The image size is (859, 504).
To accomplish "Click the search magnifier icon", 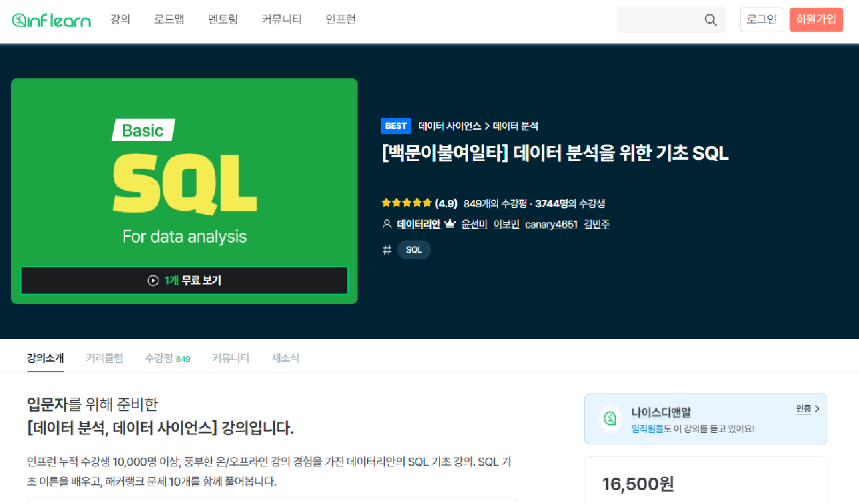I will point(710,20).
